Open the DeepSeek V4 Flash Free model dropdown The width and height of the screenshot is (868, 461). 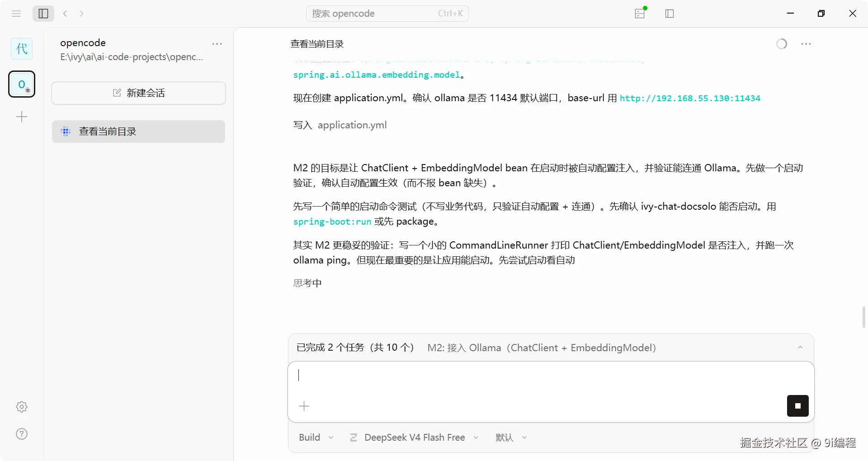click(414, 437)
